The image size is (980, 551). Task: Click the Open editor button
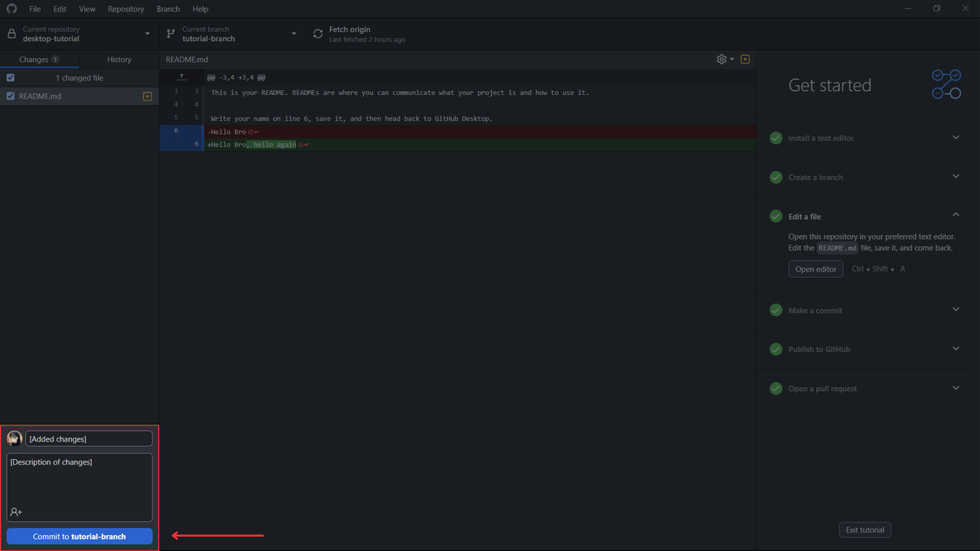tap(815, 269)
